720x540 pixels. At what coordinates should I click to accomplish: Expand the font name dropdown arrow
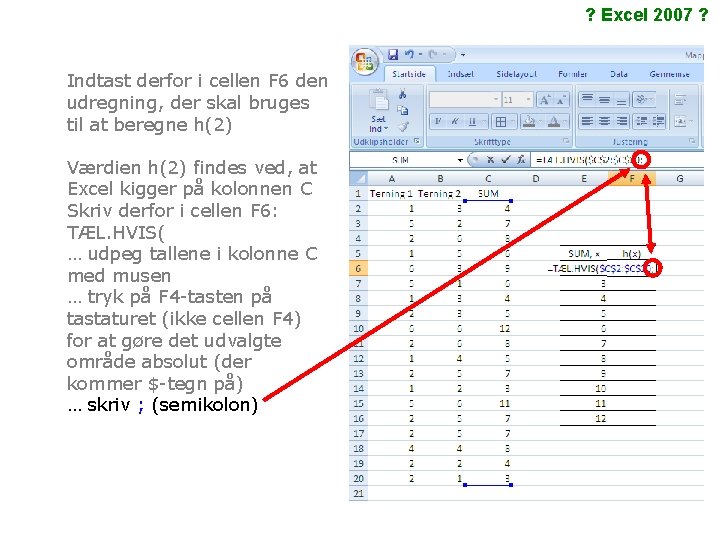point(496,99)
